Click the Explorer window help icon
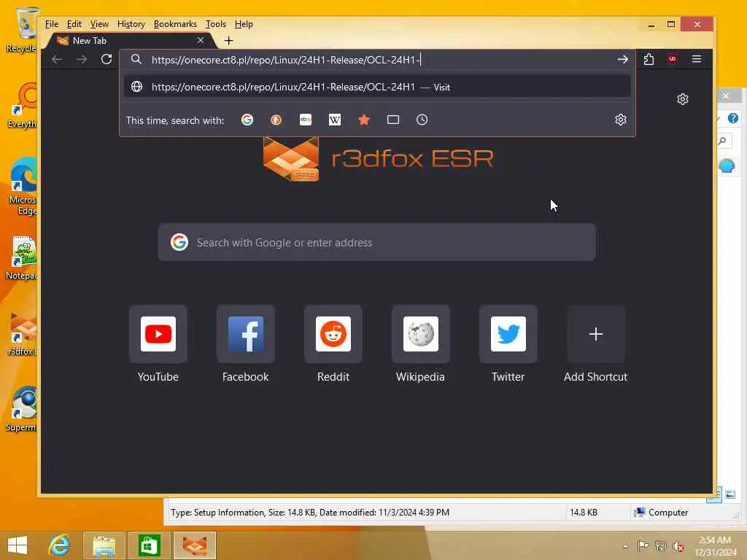The height and width of the screenshot is (560, 747). click(x=732, y=118)
